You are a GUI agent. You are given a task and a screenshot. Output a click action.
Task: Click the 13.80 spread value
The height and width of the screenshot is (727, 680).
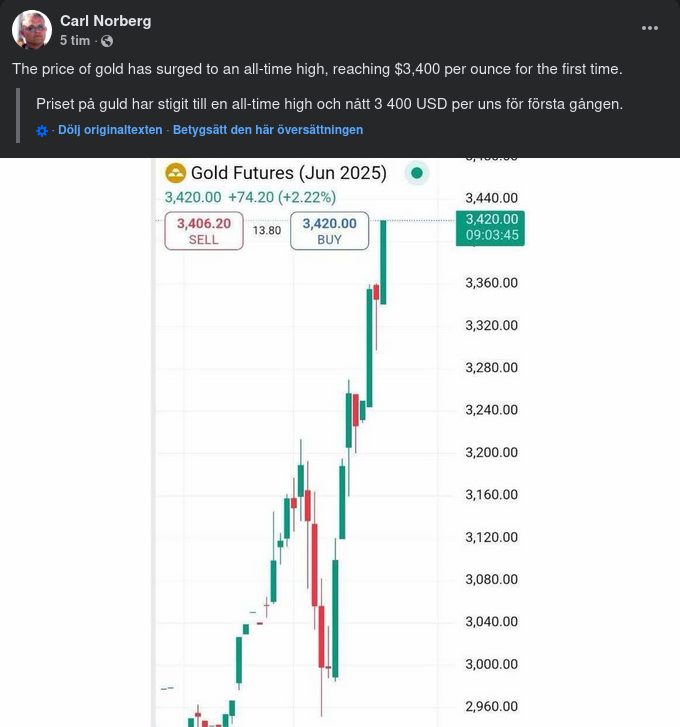pos(267,230)
